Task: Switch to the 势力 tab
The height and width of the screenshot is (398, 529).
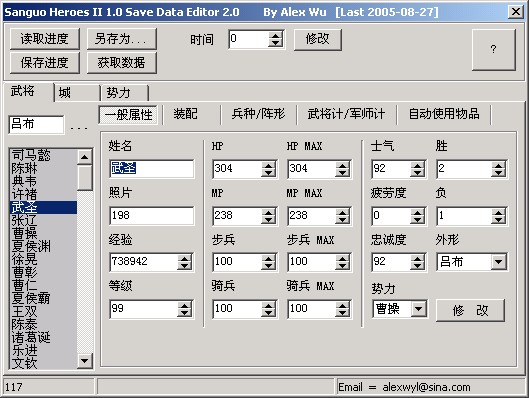Action: 124,92
